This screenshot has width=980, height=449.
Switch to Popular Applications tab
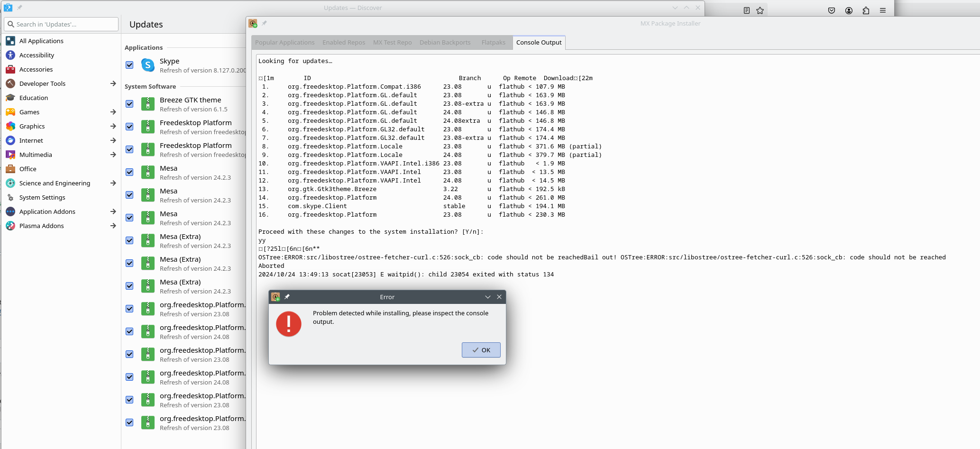click(x=284, y=43)
